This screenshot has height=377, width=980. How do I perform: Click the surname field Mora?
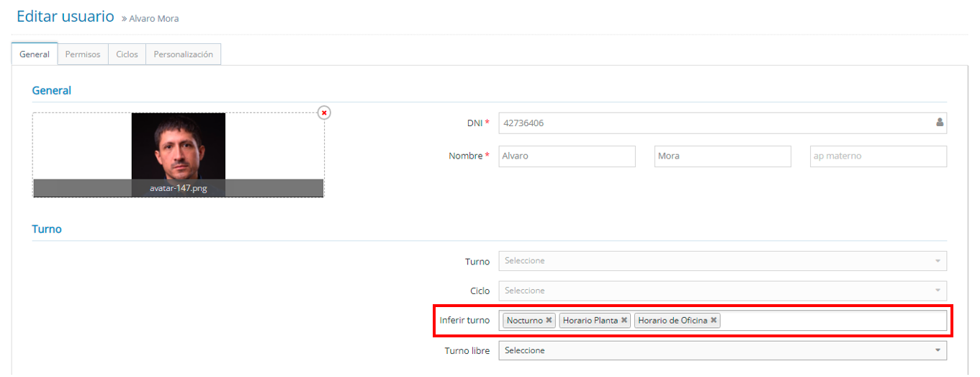coord(721,156)
